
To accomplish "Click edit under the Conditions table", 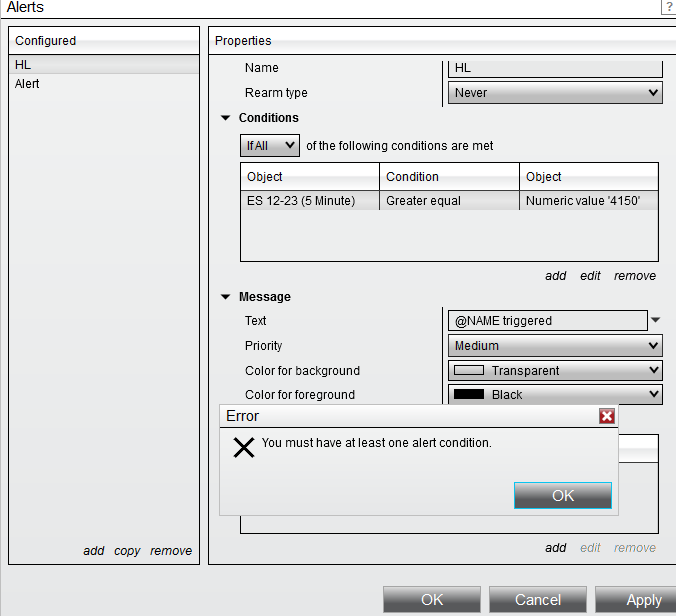I will [590, 275].
